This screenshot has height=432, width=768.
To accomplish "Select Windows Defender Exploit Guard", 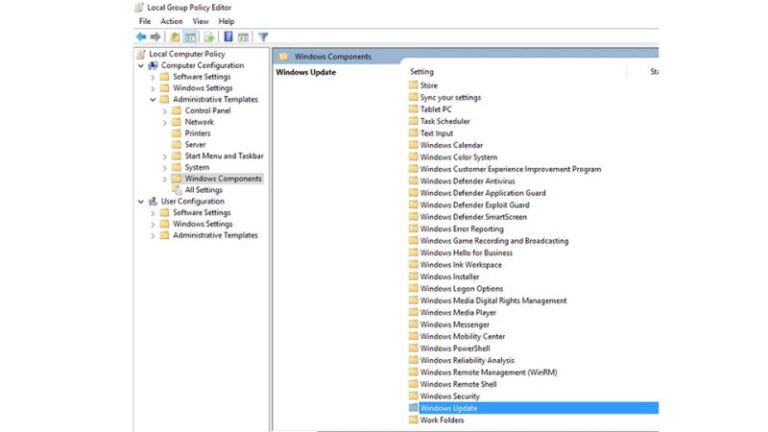I will tap(475, 205).
